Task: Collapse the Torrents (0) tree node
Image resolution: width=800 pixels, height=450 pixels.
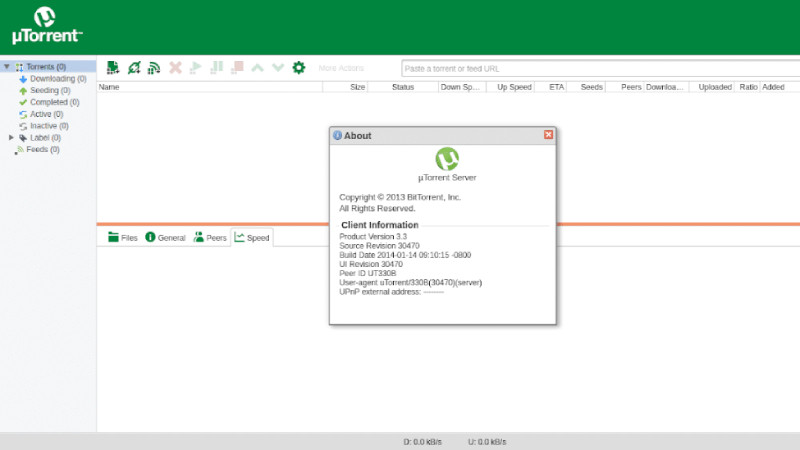Action: coord(7,66)
